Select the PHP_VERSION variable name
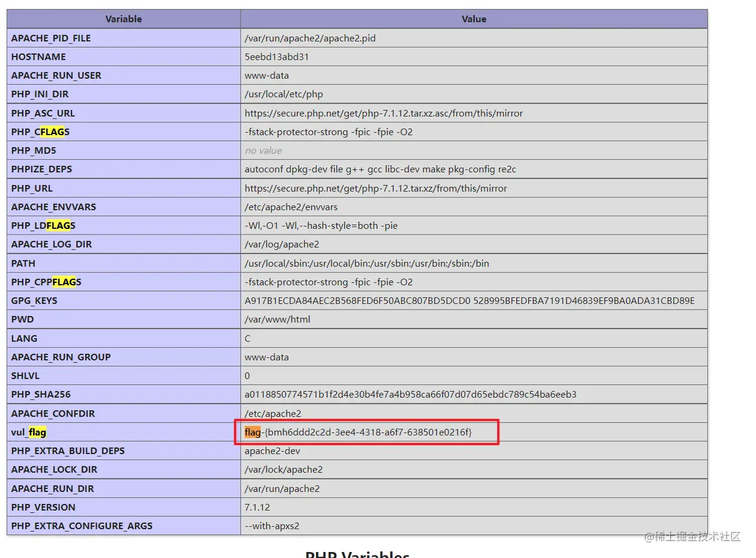 click(43, 508)
